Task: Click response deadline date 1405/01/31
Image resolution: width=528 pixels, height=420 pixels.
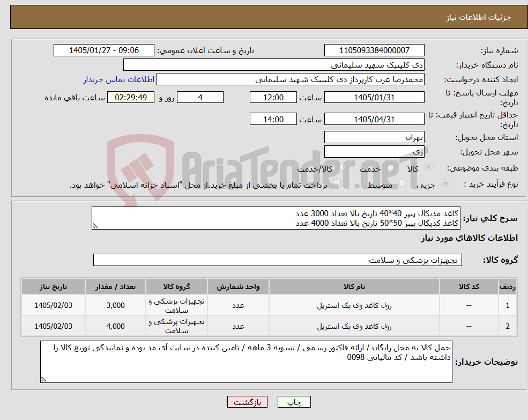Action: [374, 98]
